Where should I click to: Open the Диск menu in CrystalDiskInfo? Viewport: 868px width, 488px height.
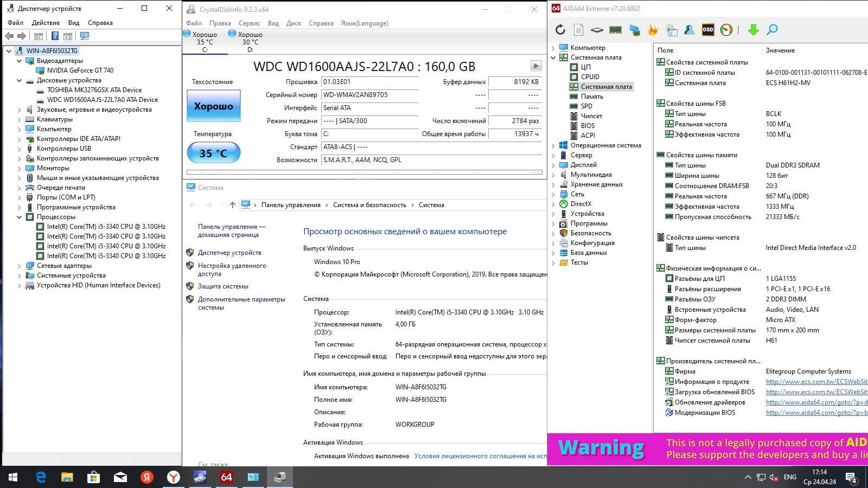[293, 23]
